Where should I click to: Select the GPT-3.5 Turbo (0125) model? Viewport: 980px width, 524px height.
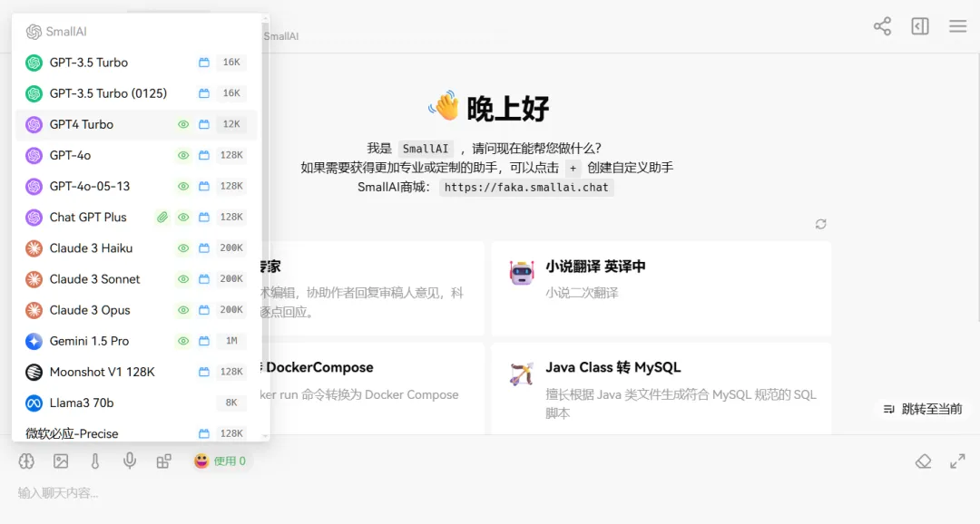[x=136, y=93]
